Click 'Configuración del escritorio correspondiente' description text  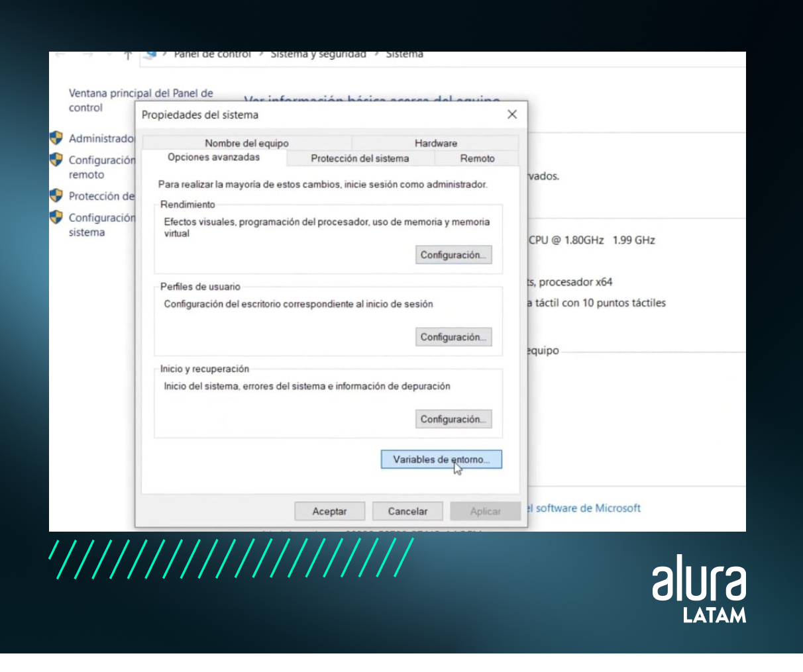pos(298,304)
